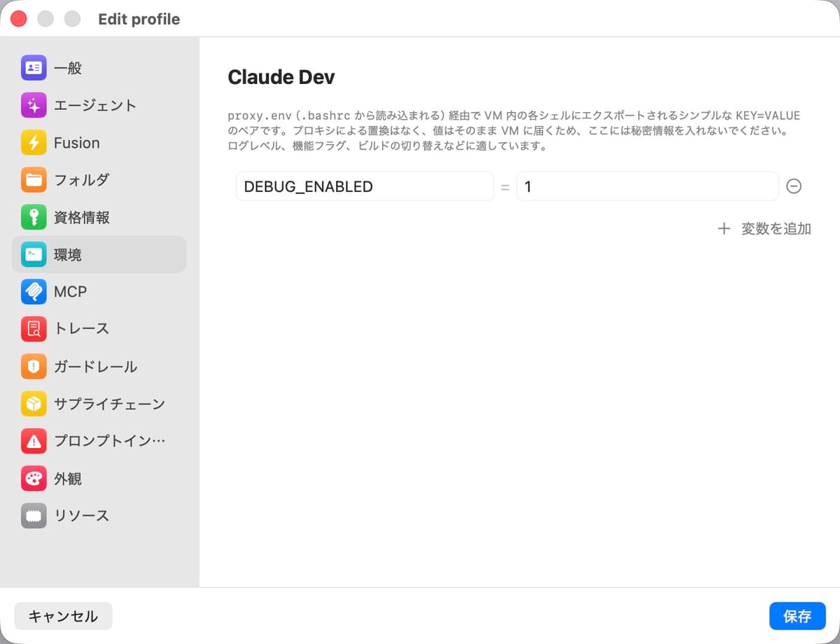This screenshot has width=840, height=644.
Task: Open the プロンプトイン… section
Action: 99,441
